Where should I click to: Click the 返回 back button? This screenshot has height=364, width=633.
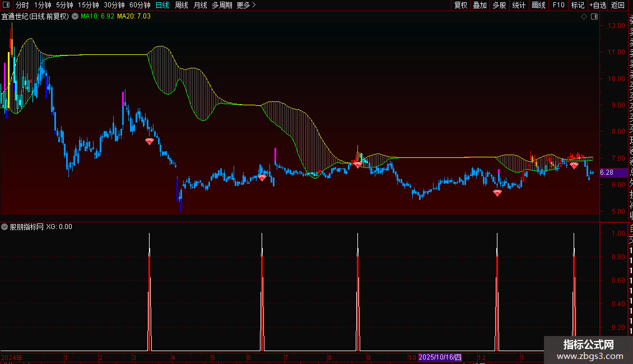click(618, 5)
